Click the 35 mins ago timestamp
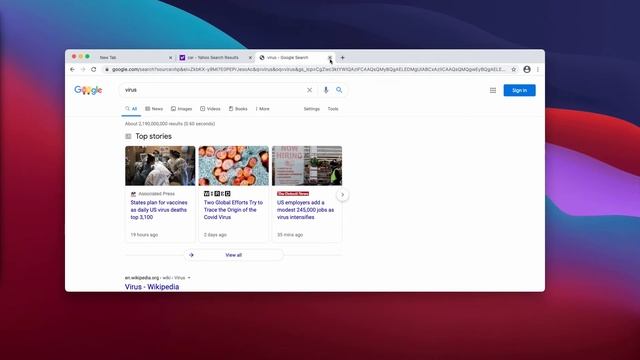 (x=290, y=235)
